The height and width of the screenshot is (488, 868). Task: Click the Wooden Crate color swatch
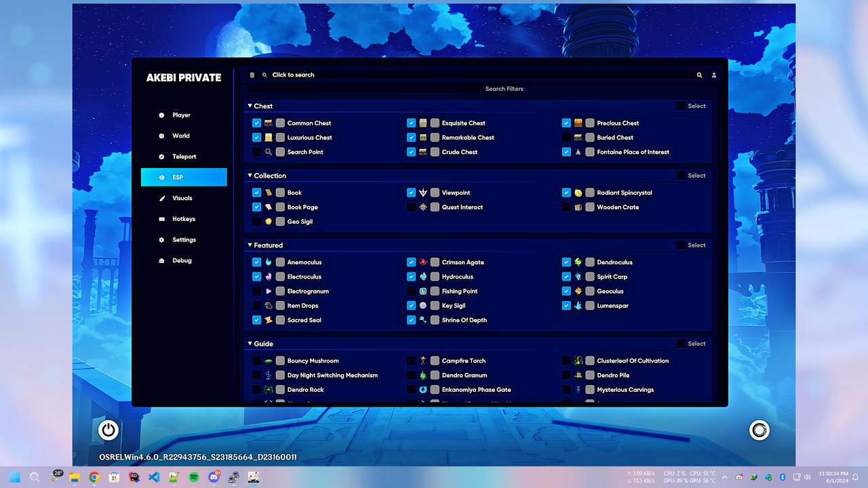pyautogui.click(x=590, y=207)
